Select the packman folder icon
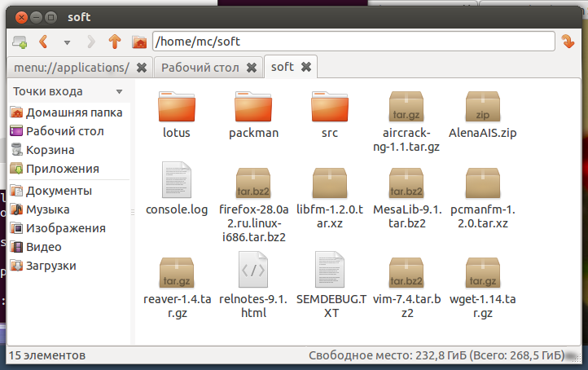This screenshot has height=370, width=588. [x=253, y=106]
